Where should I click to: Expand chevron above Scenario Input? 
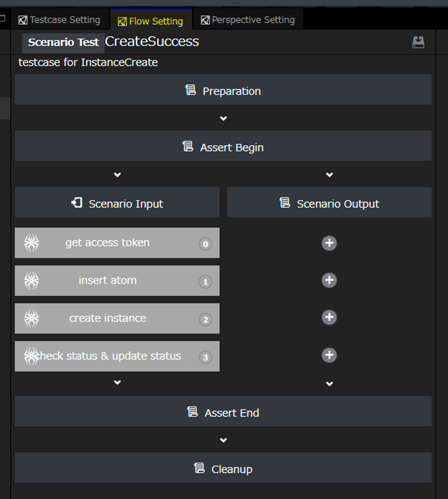pos(117,175)
